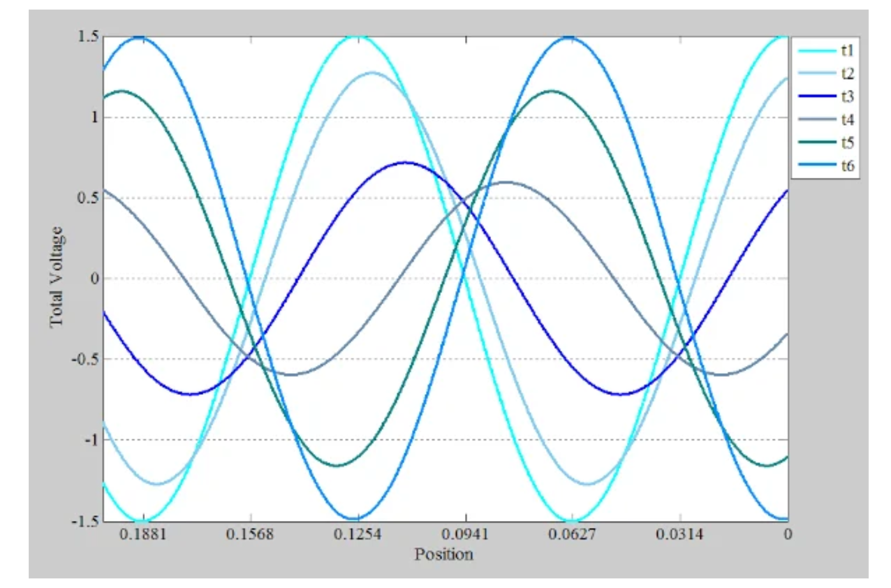Click the "Total Voltage" y-axis label
891x588 pixels.
(57, 277)
